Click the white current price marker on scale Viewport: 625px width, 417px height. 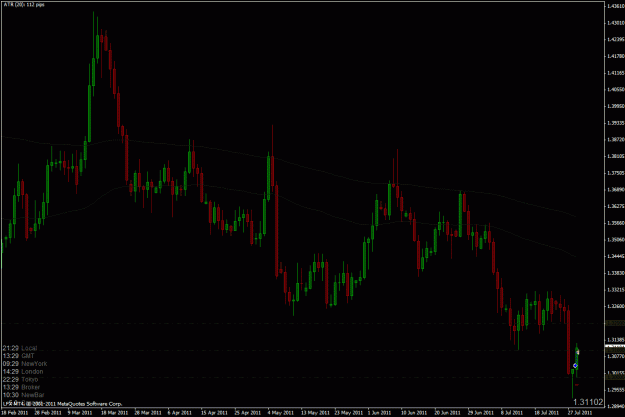tap(615, 348)
